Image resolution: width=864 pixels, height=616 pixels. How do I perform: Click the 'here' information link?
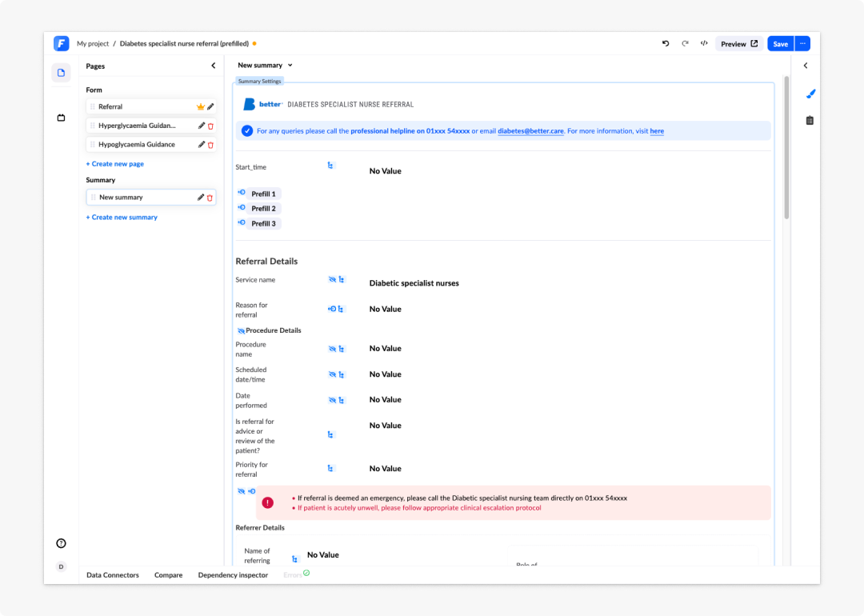[657, 131]
